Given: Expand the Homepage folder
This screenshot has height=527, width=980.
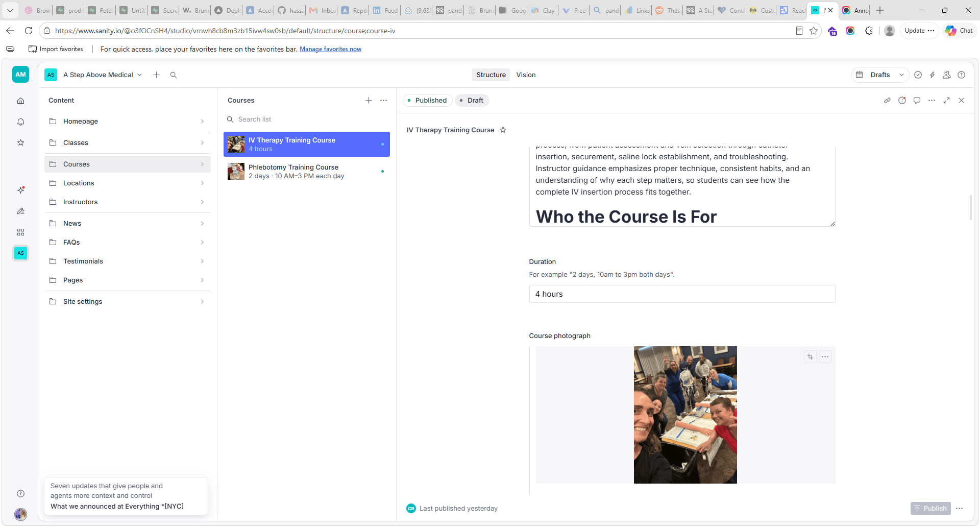Looking at the screenshot, I should [128, 121].
